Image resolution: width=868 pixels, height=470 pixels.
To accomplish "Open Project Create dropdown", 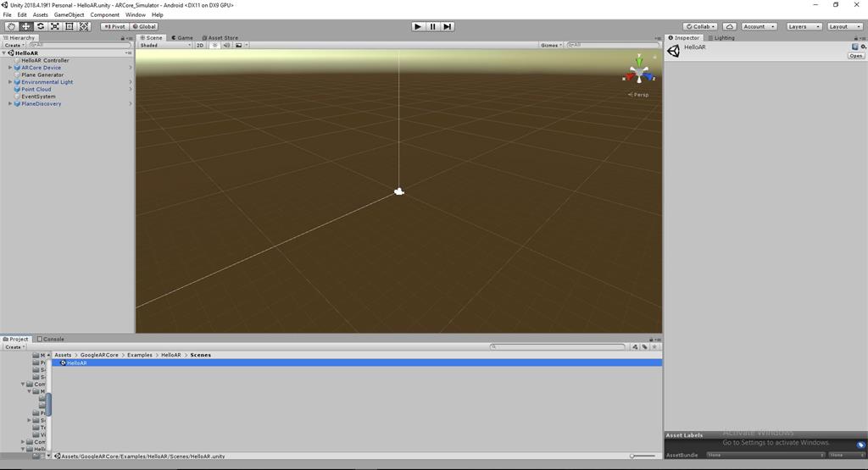I will coord(14,347).
